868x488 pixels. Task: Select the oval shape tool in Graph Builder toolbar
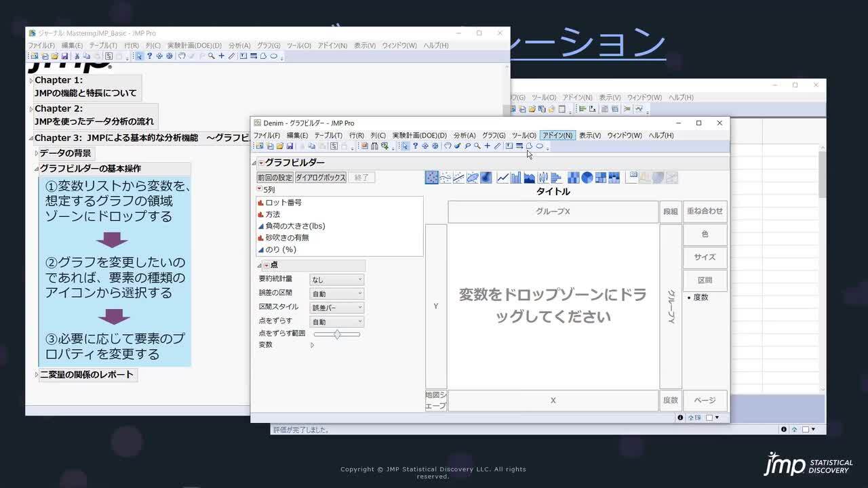[x=540, y=146]
